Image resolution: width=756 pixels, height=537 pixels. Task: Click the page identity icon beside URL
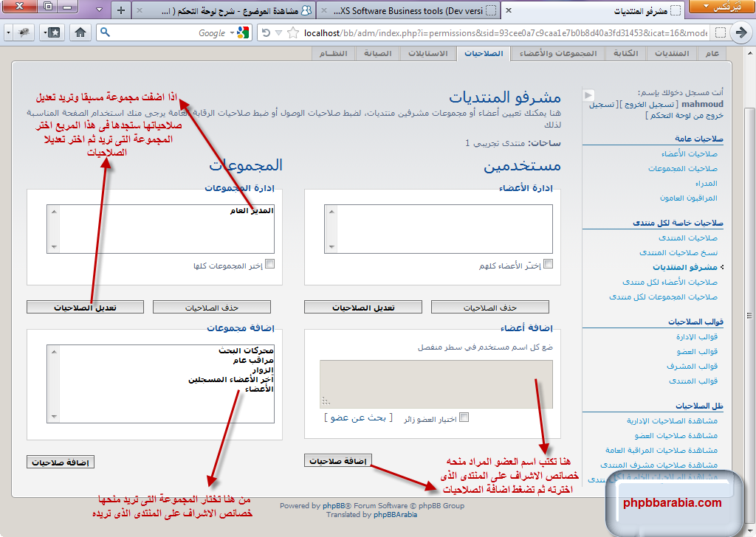721,32
